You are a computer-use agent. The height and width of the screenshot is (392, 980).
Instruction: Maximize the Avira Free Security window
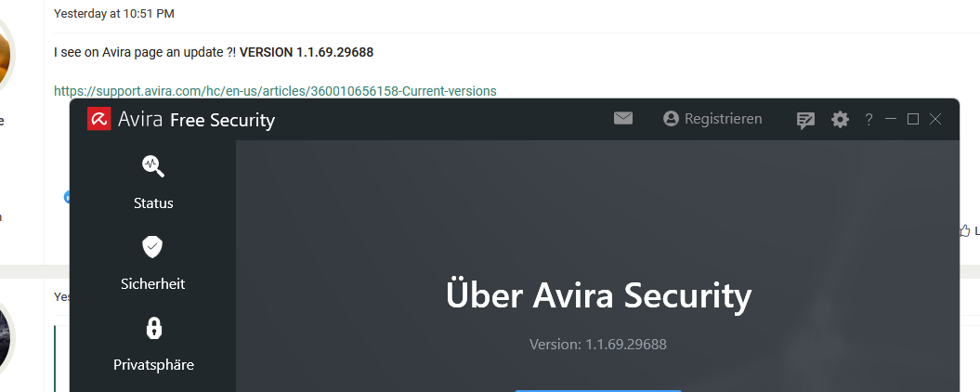pos(913,119)
